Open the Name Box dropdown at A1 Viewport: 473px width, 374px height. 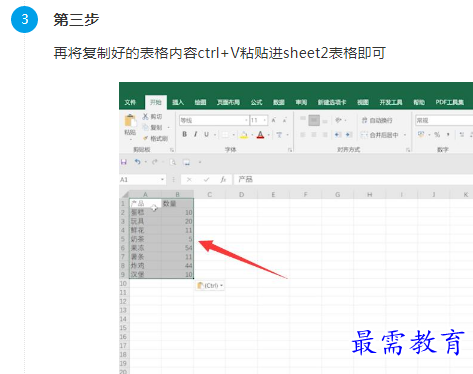pos(162,179)
